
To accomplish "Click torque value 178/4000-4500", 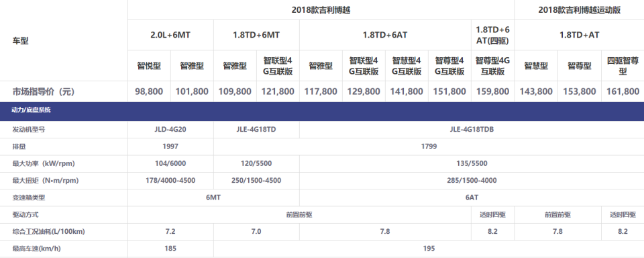I will tap(170, 181).
